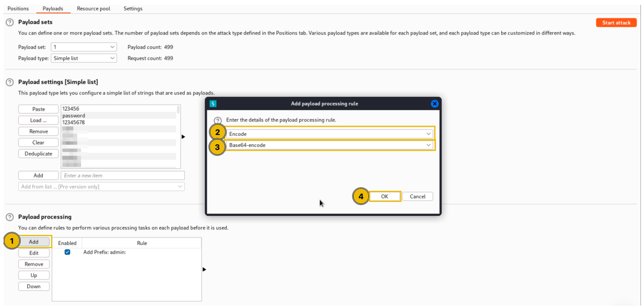Screen dimensions: 644x308
Task: Confirm the dialog with OK
Action: point(385,196)
